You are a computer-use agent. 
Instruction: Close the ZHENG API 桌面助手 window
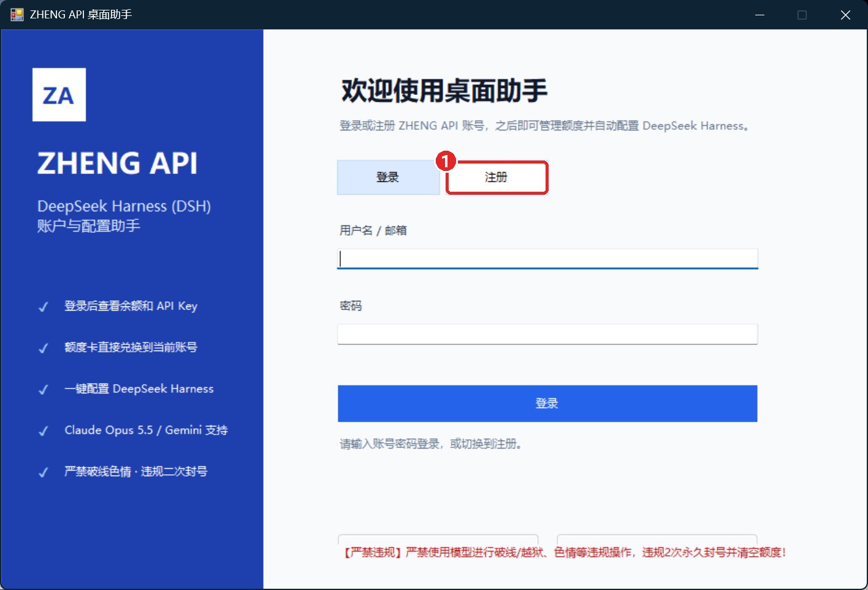pyautogui.click(x=845, y=15)
